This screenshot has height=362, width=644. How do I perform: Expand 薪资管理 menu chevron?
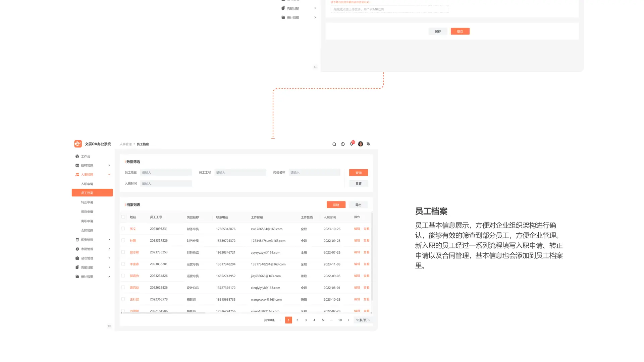109,240
